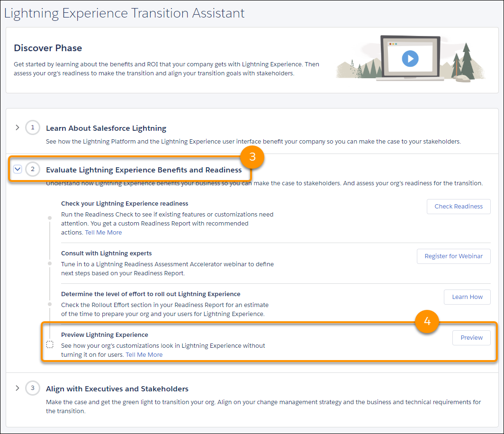Open the Discover Phase heading

point(48,48)
